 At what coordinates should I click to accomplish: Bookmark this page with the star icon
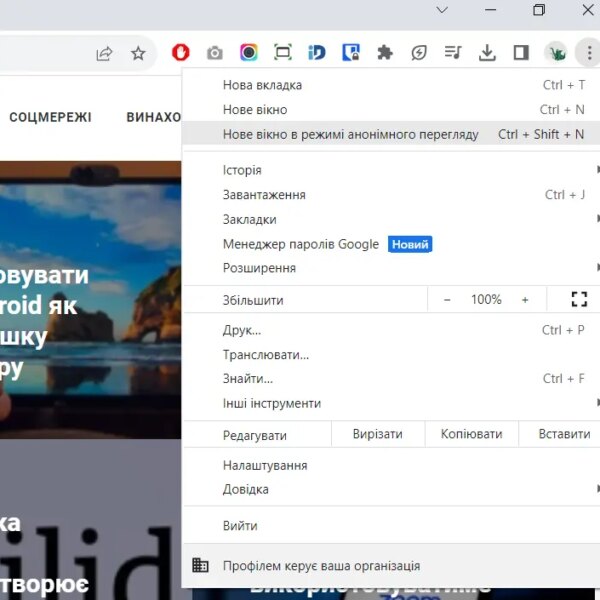click(x=138, y=53)
